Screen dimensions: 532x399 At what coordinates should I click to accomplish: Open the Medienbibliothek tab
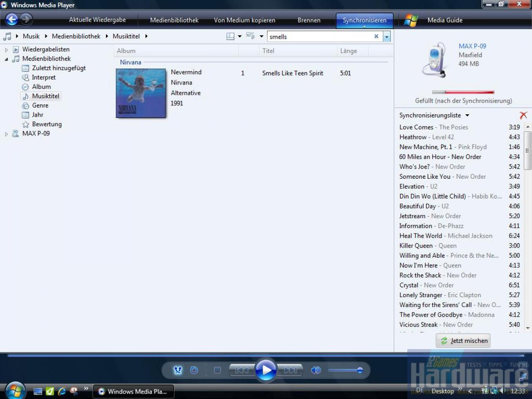(x=174, y=20)
